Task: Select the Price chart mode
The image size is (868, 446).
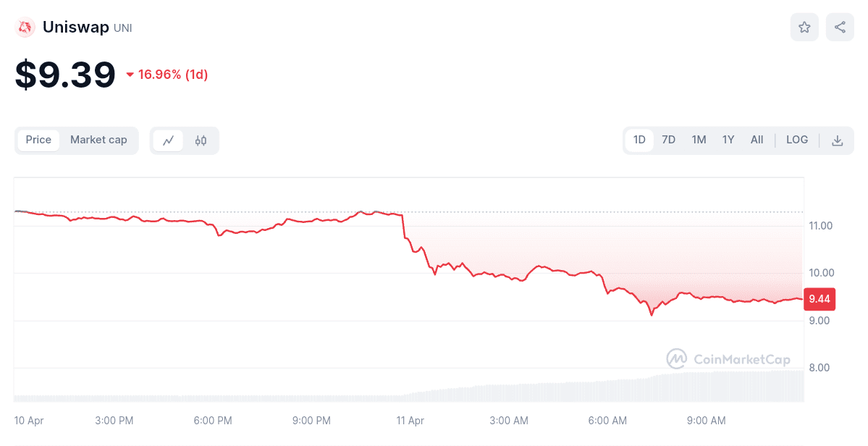Action: pyautogui.click(x=38, y=140)
